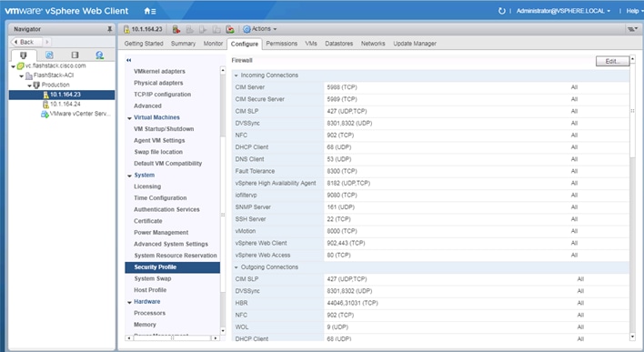Click the grayed fourth host toolbar icon
Screen dimensions: 644x352
216,29
